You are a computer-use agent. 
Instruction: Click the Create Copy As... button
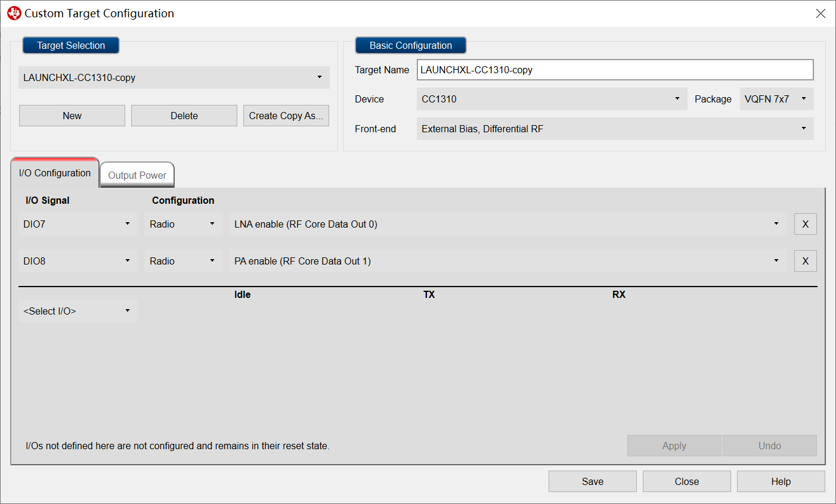click(286, 116)
